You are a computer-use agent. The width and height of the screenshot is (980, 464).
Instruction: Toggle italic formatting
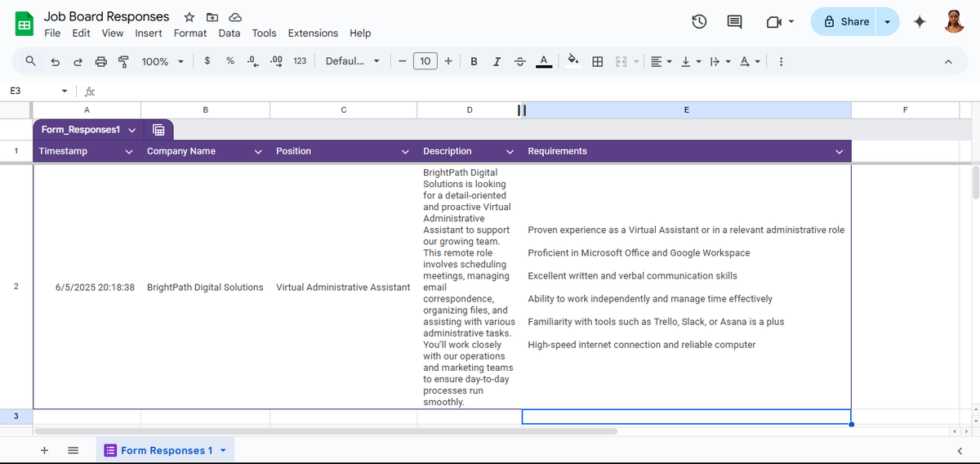497,61
